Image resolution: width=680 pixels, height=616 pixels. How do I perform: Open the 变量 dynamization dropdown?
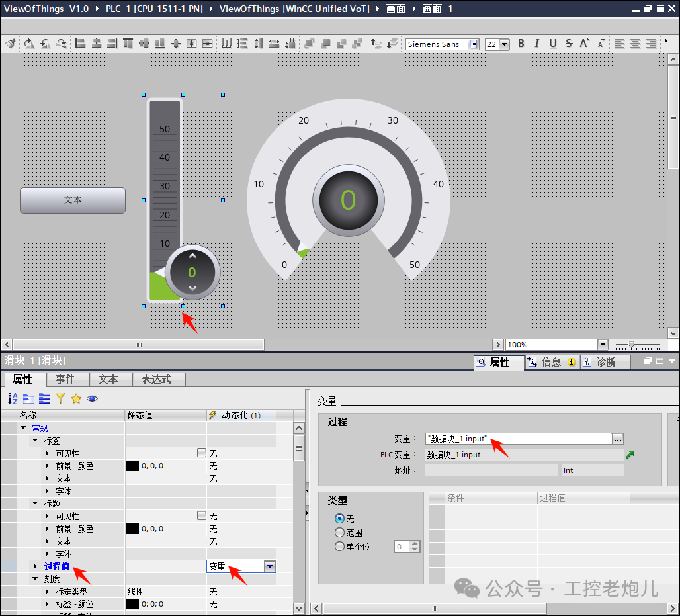pyautogui.click(x=270, y=566)
